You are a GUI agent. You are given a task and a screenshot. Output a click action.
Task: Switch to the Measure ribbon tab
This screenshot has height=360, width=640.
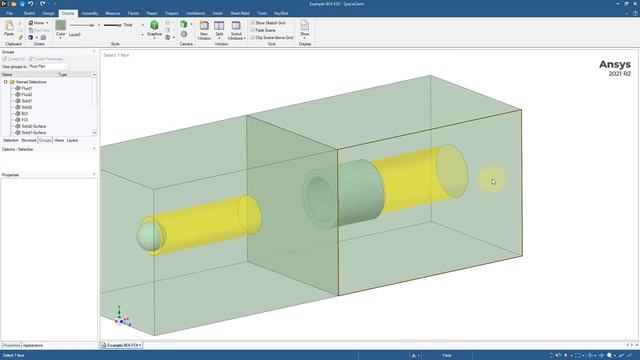pyautogui.click(x=113, y=13)
